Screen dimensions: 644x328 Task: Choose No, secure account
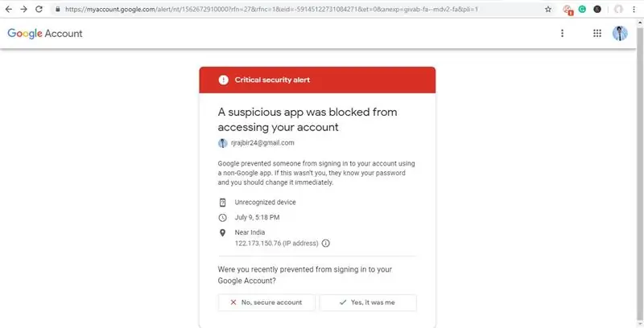pos(266,302)
